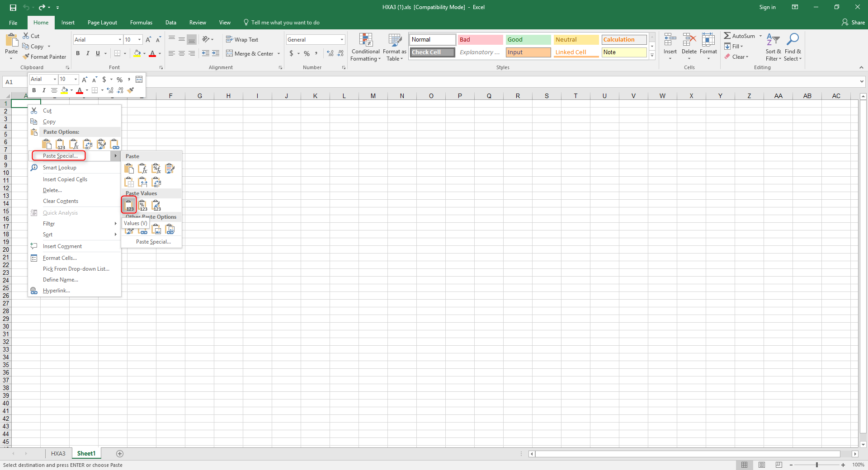Click the Format Painter brush on mini toolbar

pos(131,90)
